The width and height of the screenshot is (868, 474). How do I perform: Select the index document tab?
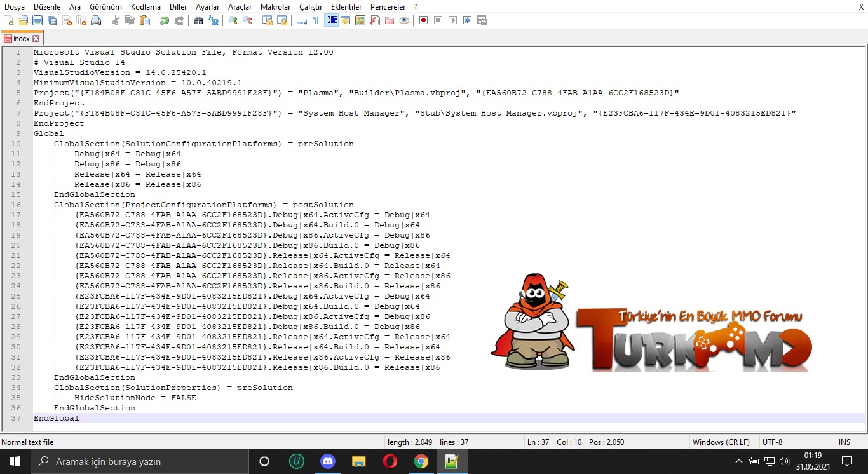pyautogui.click(x=22, y=39)
